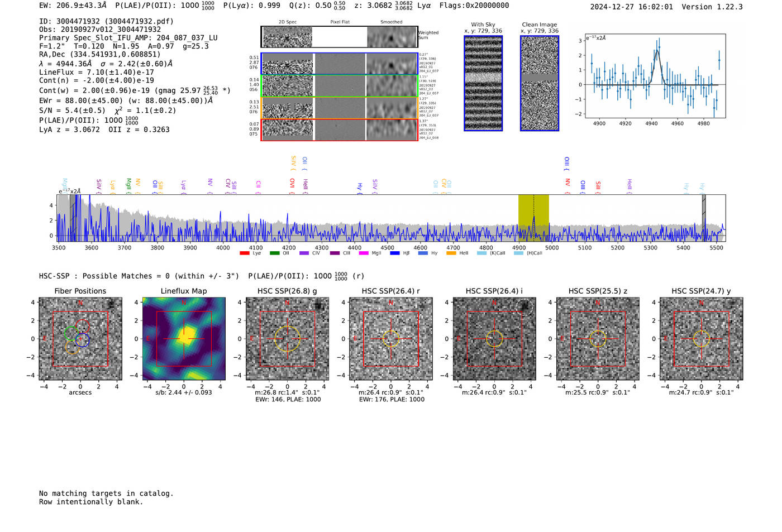Click the With Sky image
Image resolution: width=782 pixels, height=532 pixels.
tap(483, 83)
